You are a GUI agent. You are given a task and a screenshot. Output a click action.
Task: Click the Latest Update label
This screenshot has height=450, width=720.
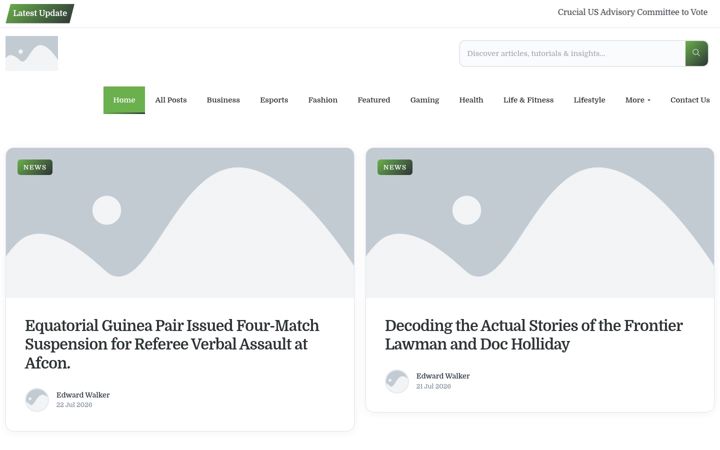[x=40, y=13]
